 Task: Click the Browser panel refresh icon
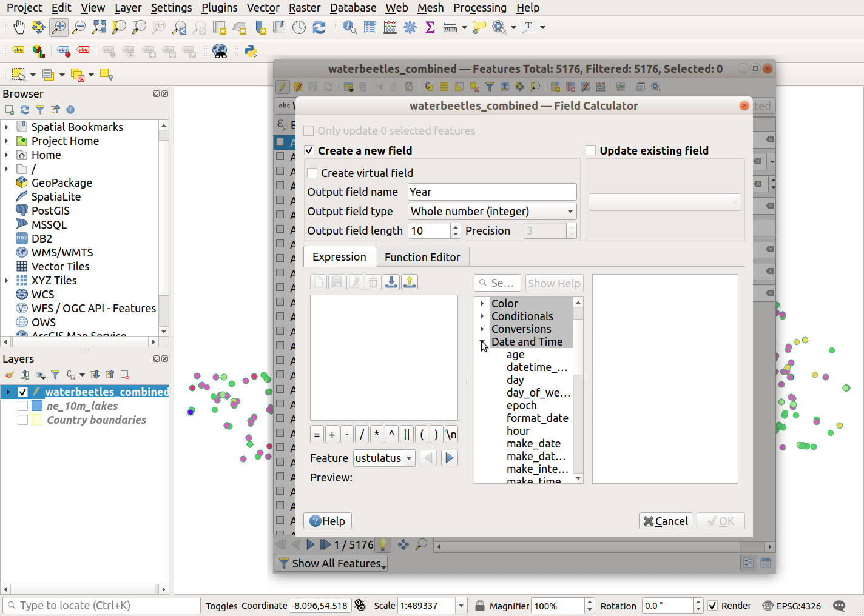(25, 110)
